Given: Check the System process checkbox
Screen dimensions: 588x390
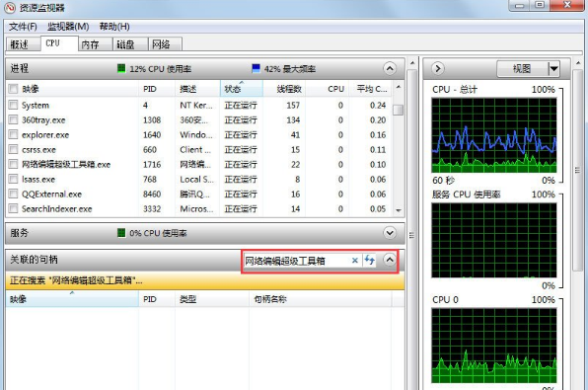Looking at the screenshot, I should (x=13, y=105).
